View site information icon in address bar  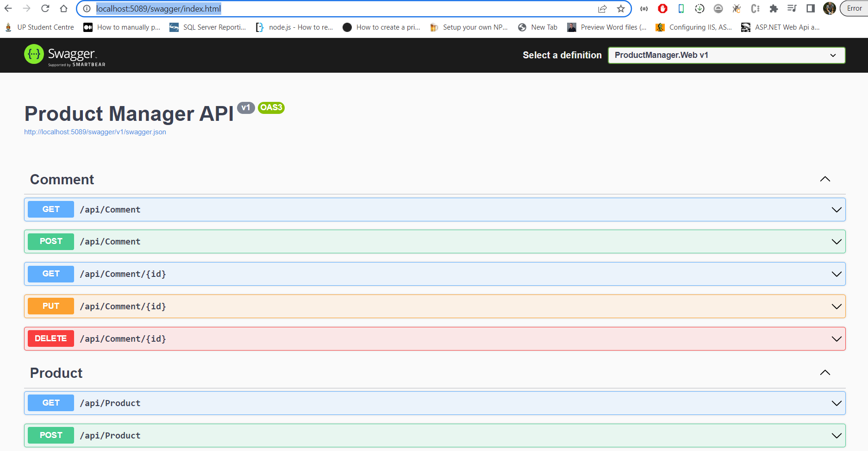[87, 9]
